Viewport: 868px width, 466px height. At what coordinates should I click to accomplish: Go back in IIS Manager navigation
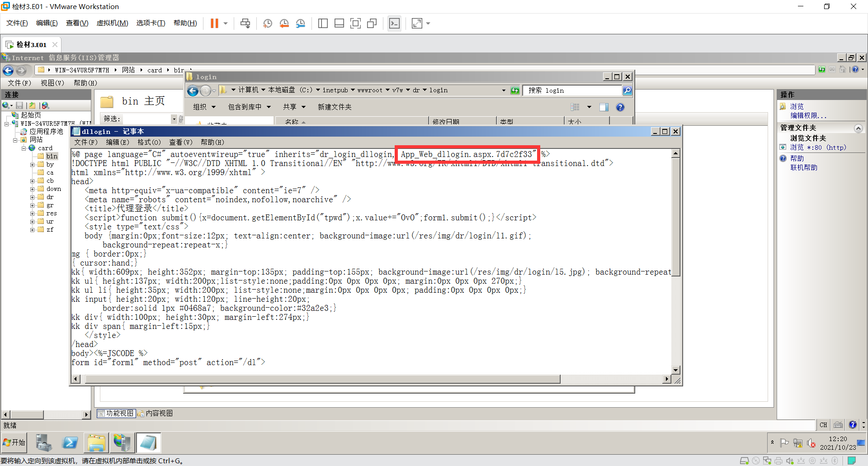tap(8, 70)
